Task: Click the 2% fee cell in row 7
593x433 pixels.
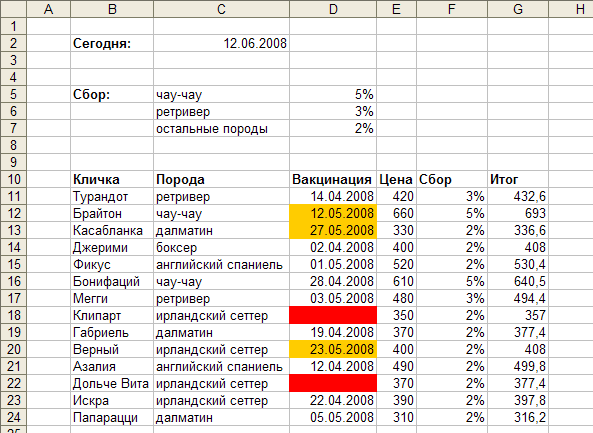Action: click(x=333, y=129)
